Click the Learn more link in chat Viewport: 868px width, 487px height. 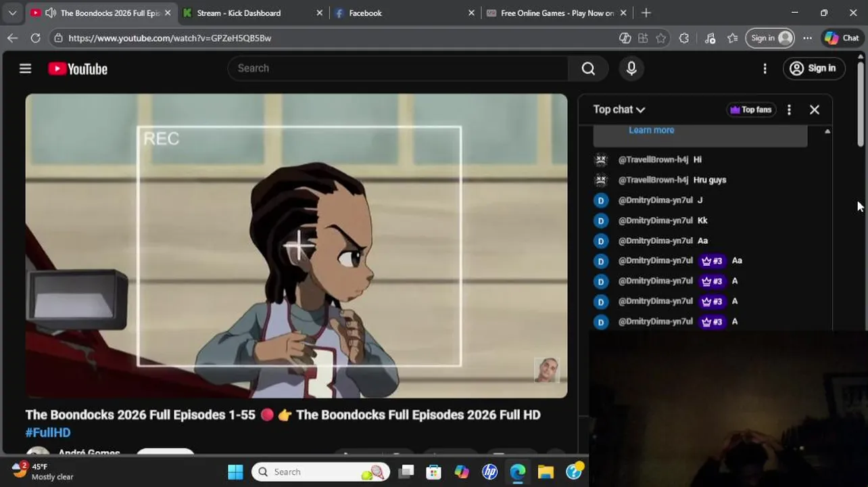pyautogui.click(x=651, y=130)
